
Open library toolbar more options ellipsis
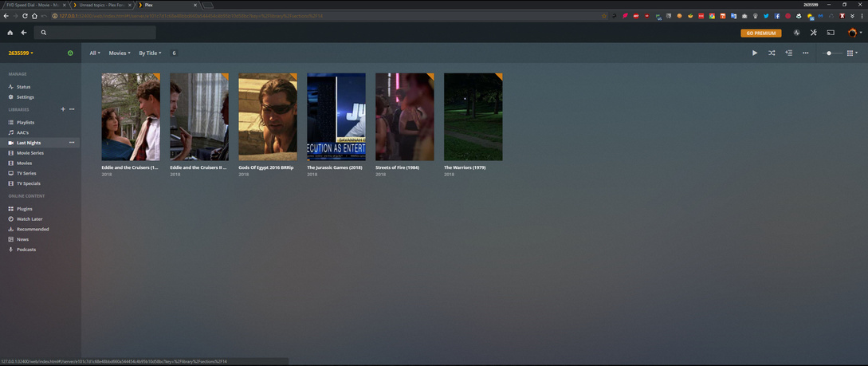(806, 53)
